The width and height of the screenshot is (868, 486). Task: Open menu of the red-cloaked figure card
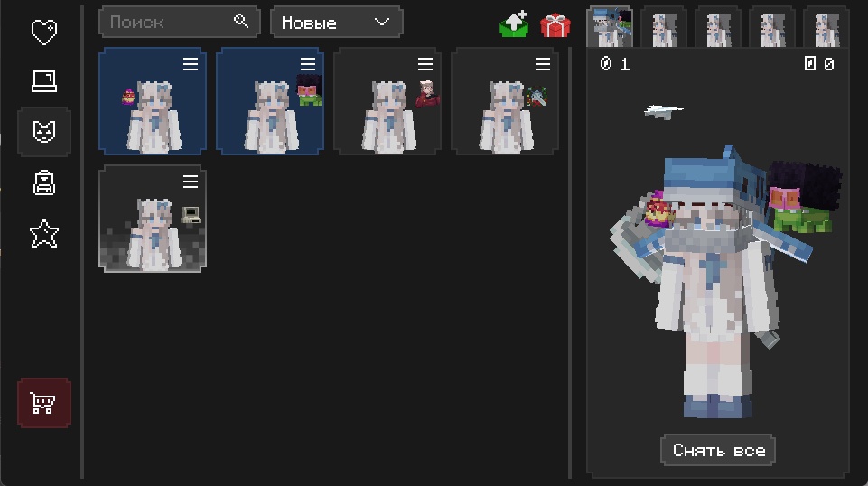(x=425, y=64)
